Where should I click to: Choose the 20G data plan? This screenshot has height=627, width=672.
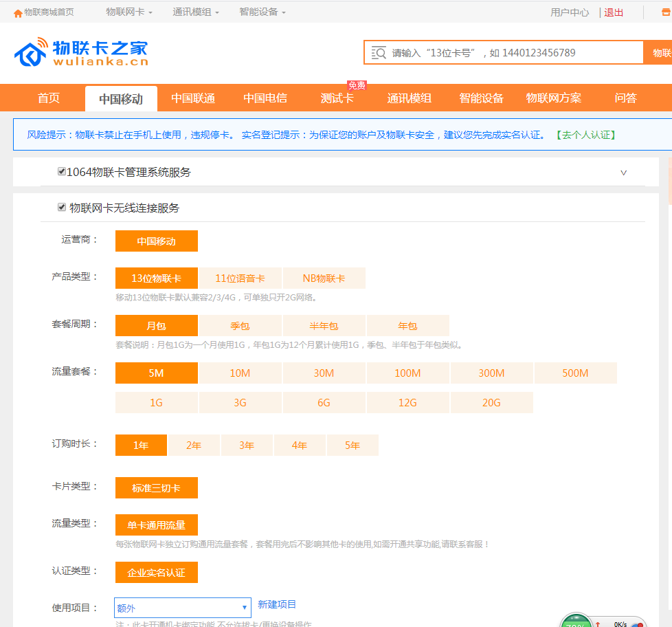click(x=491, y=403)
